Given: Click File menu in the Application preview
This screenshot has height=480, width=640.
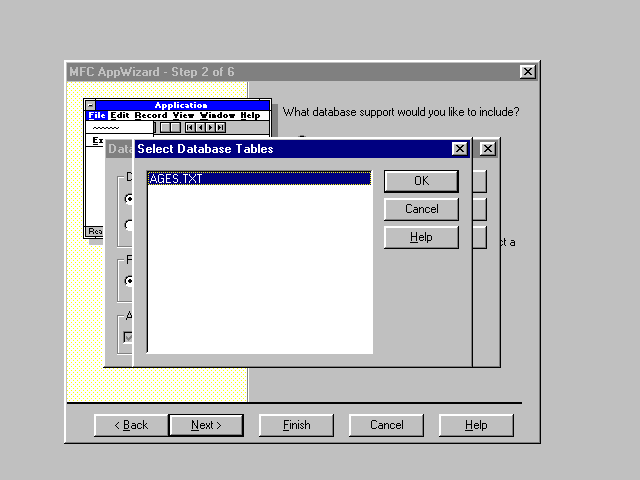Looking at the screenshot, I should coord(96,116).
